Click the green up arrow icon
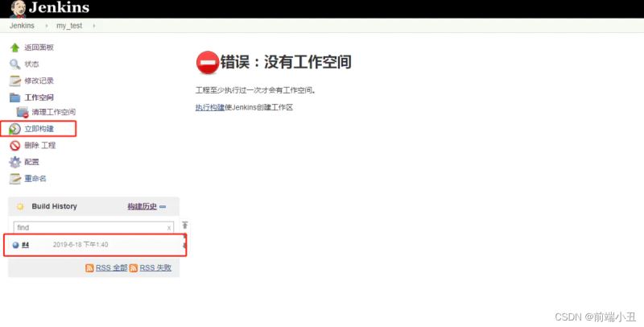The image size is (644, 327). (x=14, y=48)
